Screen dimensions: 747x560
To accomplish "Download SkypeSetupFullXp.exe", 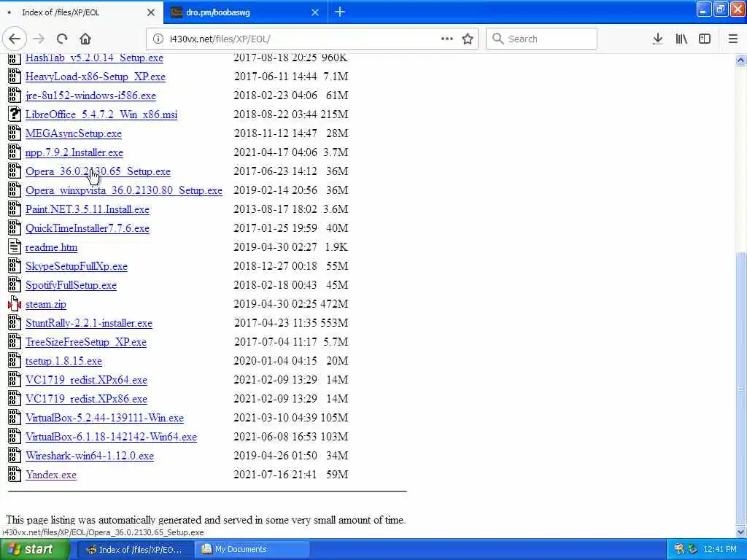I will pos(76,266).
